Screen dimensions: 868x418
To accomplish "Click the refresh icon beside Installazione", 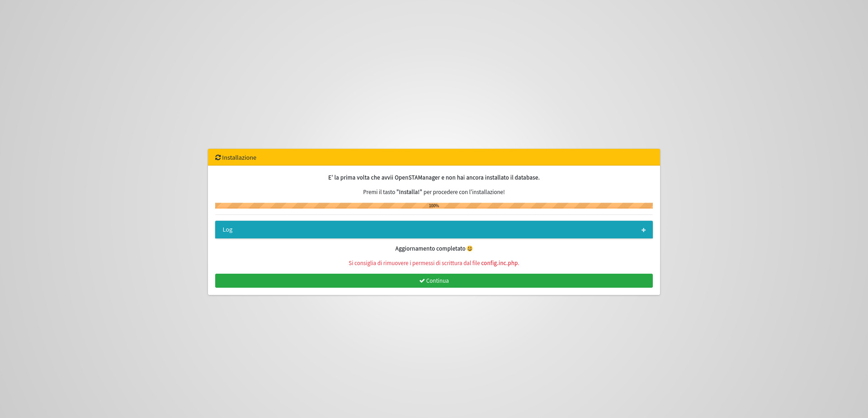I will [x=218, y=157].
